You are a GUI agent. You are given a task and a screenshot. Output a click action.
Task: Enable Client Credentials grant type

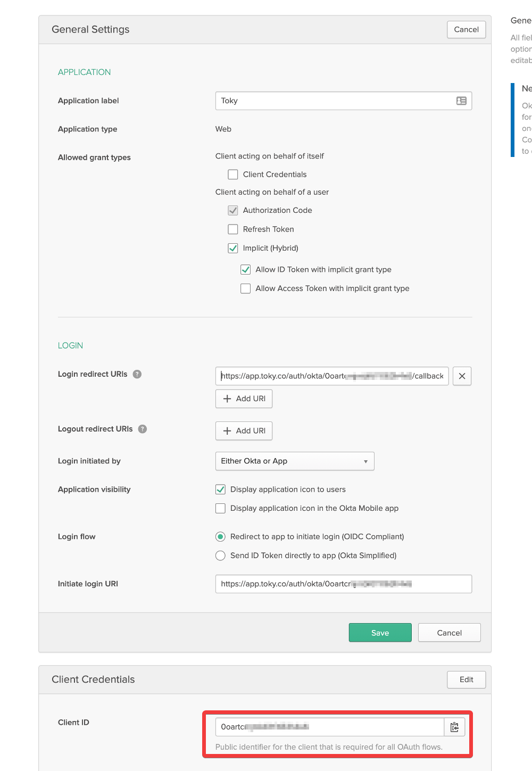[x=233, y=175]
